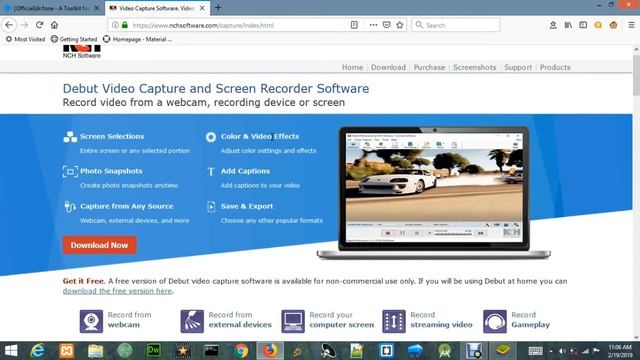This screenshot has width=640, height=360.
Task: Click the laptop Debut screenshot image
Action: (434, 193)
